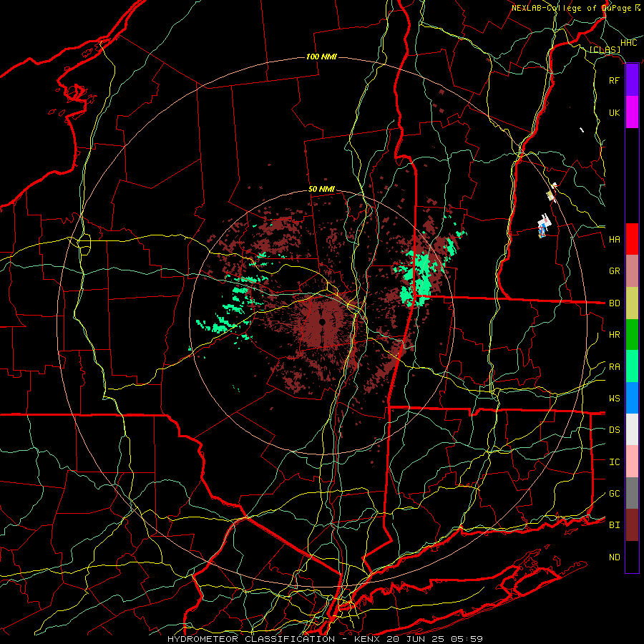Screen dimensions: 644x644
Task: Select the BD yellow legend swatch
Action: (x=632, y=303)
